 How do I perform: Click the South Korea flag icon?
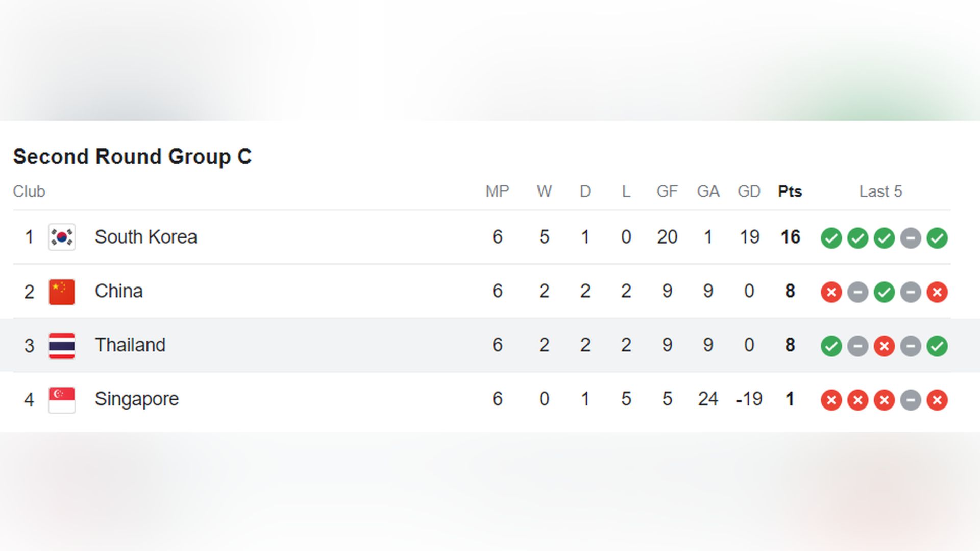pos(62,237)
